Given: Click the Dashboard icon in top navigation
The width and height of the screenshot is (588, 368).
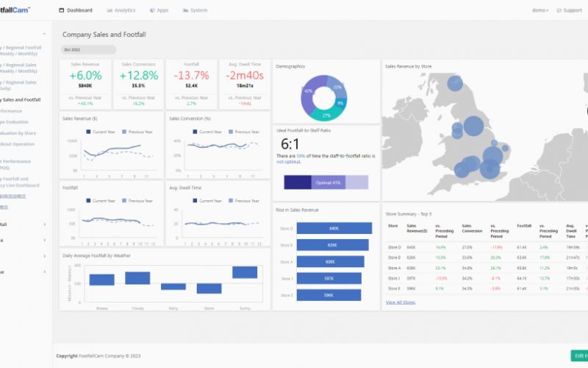Looking at the screenshot, I should coord(62,10).
